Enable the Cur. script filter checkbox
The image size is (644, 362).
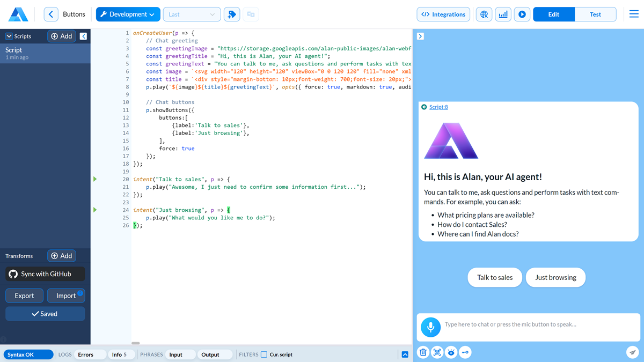tap(264, 354)
